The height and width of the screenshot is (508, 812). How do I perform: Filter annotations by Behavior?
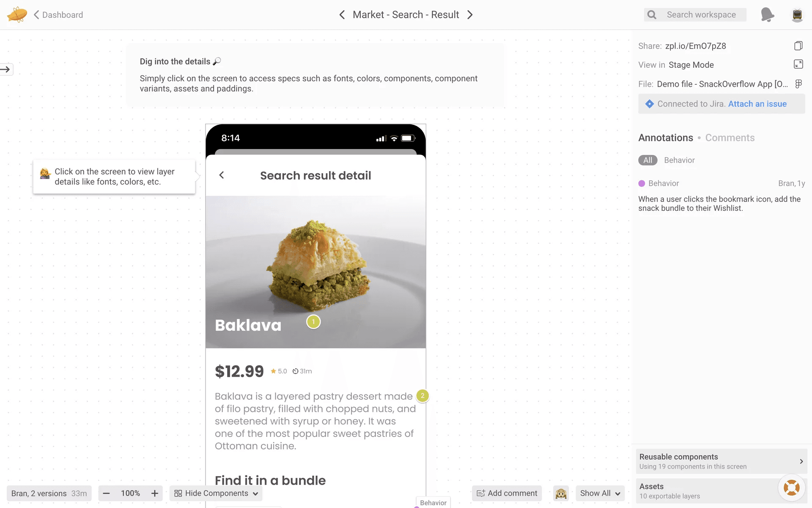[679, 160]
